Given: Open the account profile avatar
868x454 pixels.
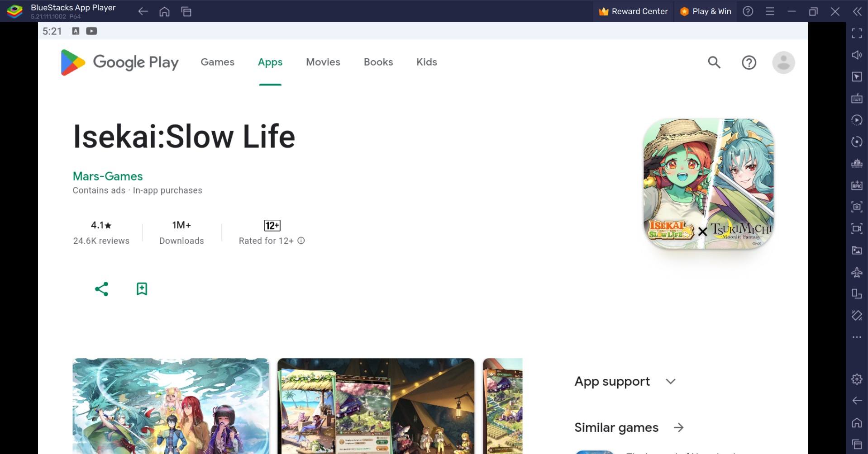Looking at the screenshot, I should coord(783,62).
